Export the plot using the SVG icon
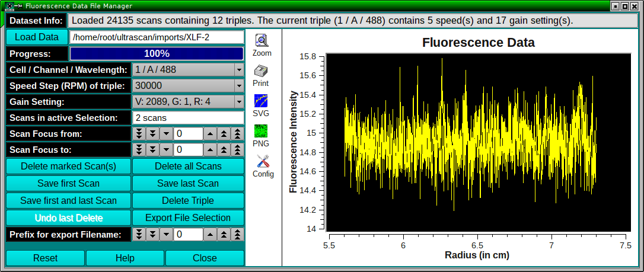Viewport: 644px width, 272px height. click(262, 101)
